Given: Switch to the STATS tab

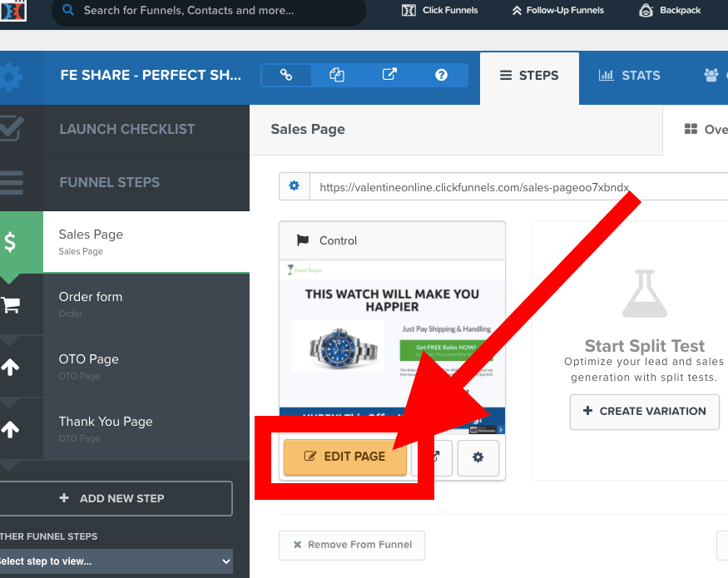Looking at the screenshot, I should point(629,75).
